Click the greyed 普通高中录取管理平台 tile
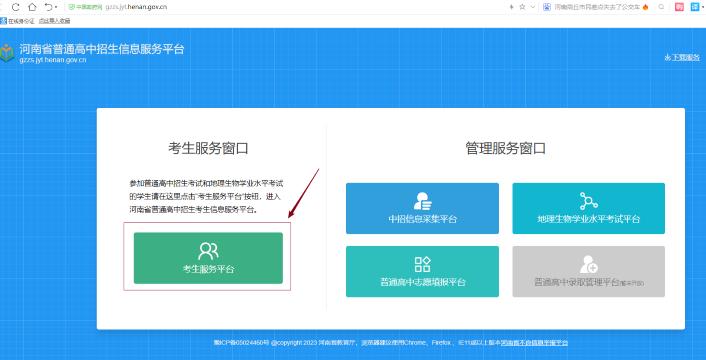 click(x=588, y=271)
